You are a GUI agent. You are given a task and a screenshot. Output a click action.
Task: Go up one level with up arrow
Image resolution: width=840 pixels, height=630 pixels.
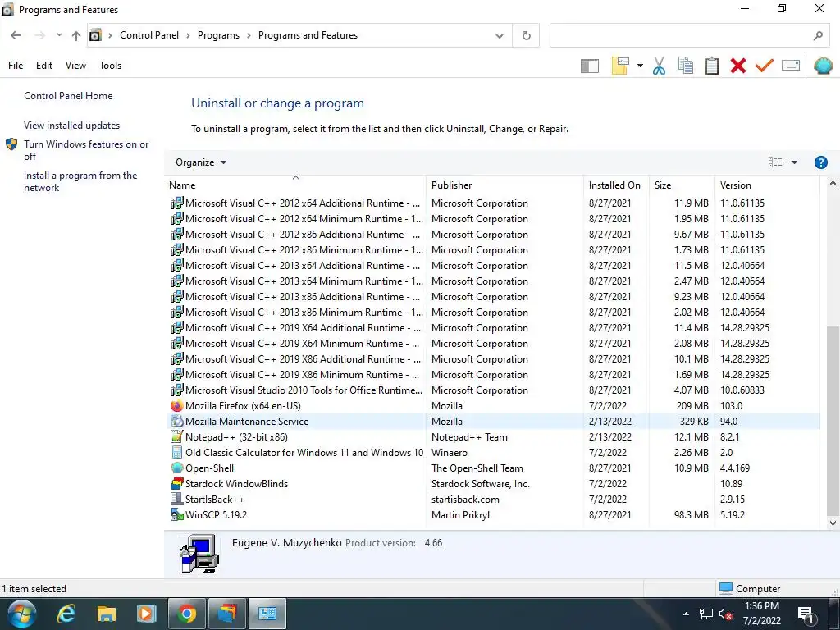pyautogui.click(x=76, y=36)
